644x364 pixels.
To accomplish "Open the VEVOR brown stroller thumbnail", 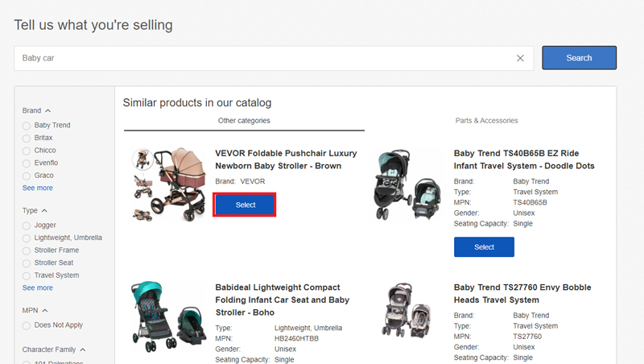I will click(x=169, y=184).
